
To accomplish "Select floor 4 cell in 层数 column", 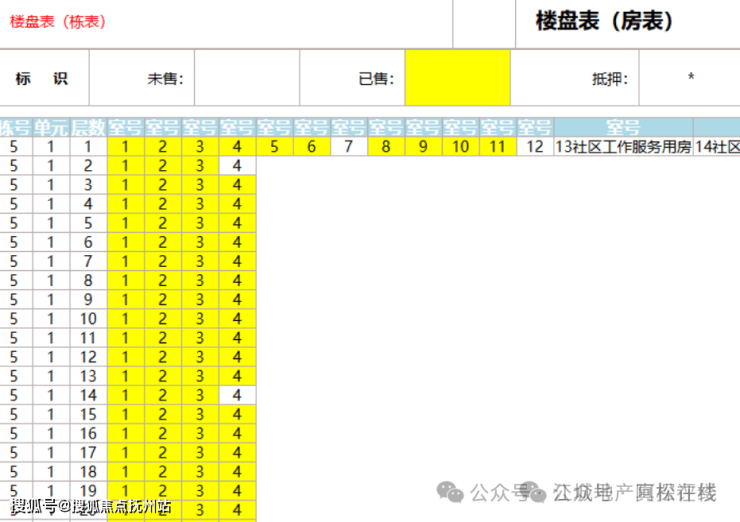I will (88, 204).
